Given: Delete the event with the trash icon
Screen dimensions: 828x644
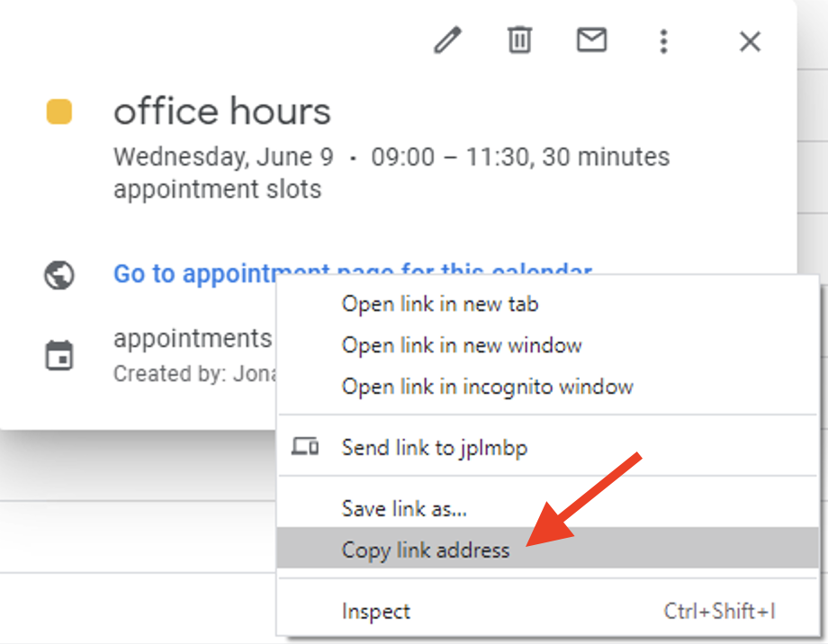Looking at the screenshot, I should (519, 40).
